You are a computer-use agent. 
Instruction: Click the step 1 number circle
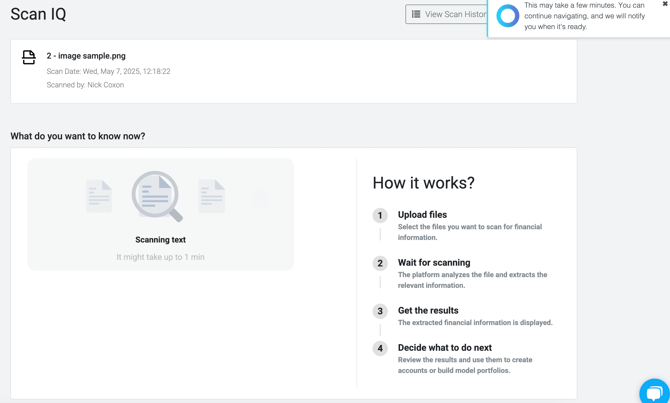(x=380, y=215)
